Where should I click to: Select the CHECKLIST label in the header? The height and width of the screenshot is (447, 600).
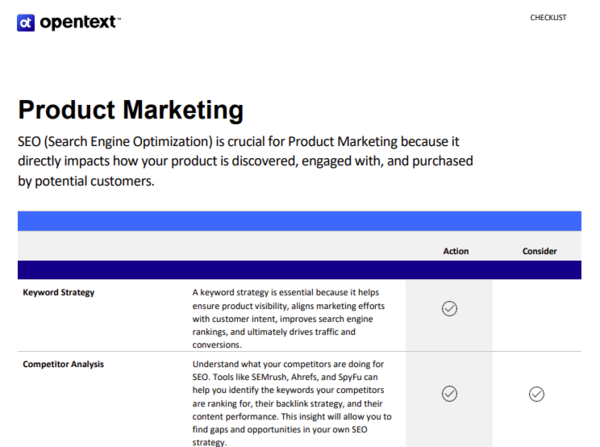(x=548, y=18)
